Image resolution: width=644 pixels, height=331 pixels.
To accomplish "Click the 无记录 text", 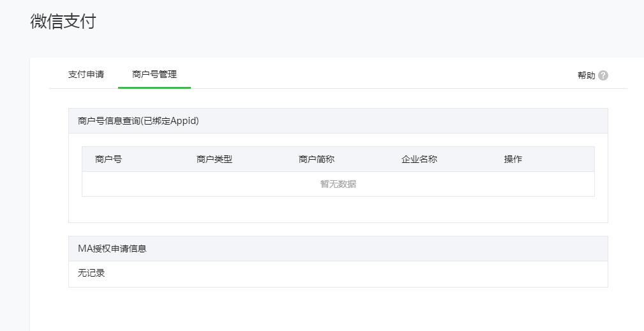I will (91, 273).
